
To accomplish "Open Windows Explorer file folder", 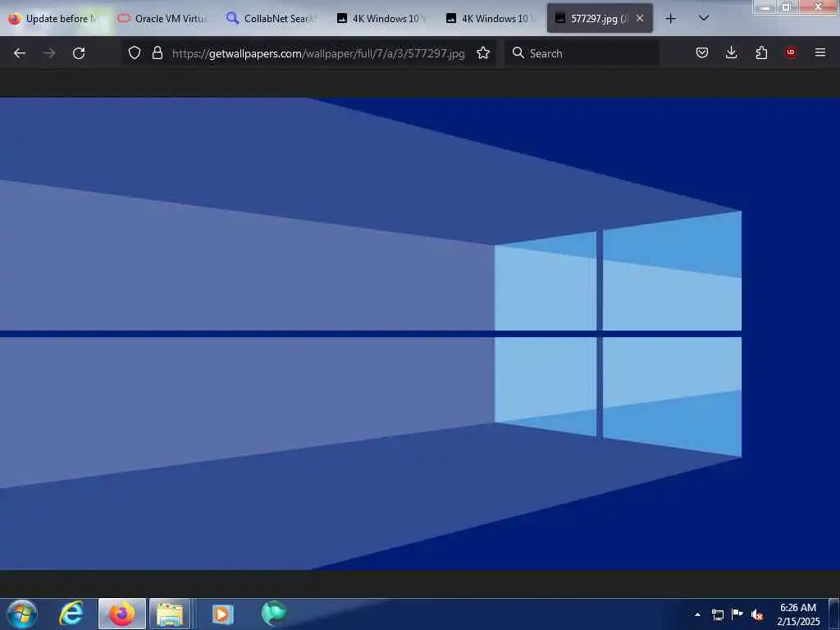I will (x=170, y=614).
